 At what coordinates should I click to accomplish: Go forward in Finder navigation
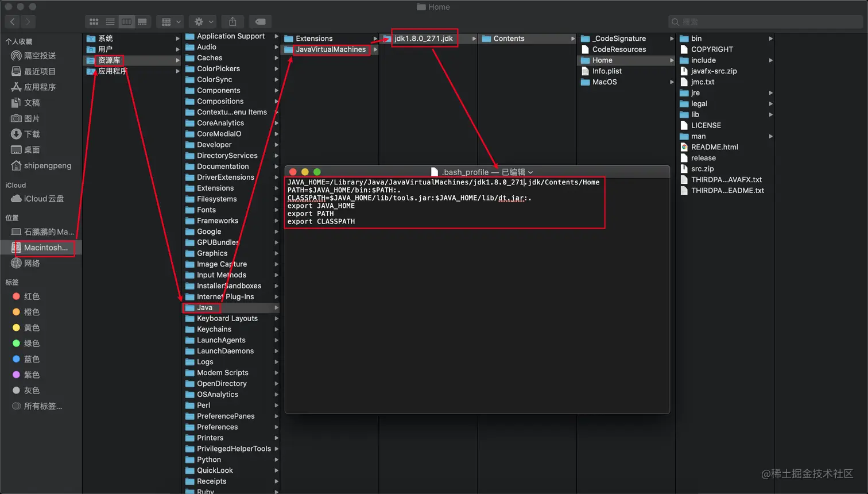pos(27,22)
